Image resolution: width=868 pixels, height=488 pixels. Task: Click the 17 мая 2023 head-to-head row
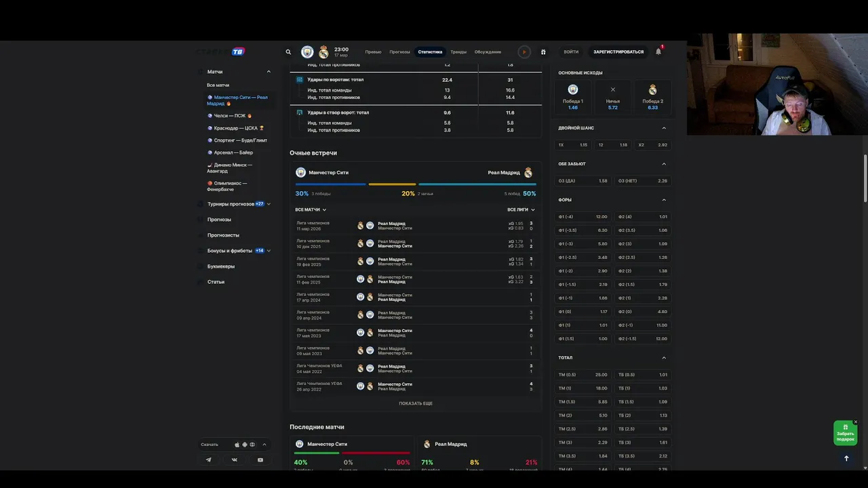(415, 333)
